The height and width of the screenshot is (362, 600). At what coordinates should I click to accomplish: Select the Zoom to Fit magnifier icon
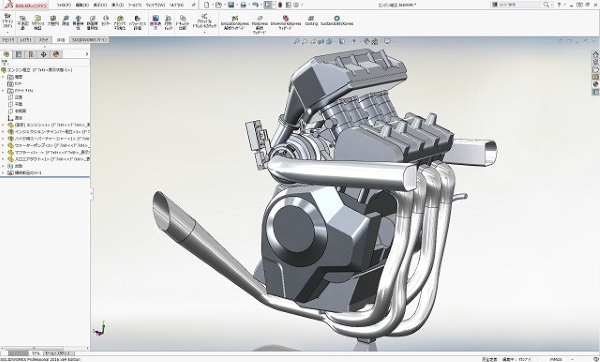click(296, 41)
